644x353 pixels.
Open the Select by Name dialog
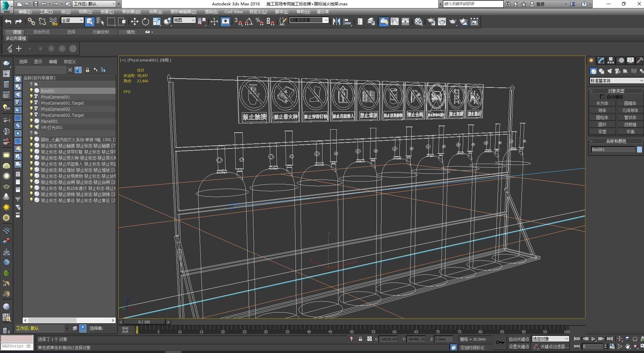pyautogui.click(x=100, y=22)
